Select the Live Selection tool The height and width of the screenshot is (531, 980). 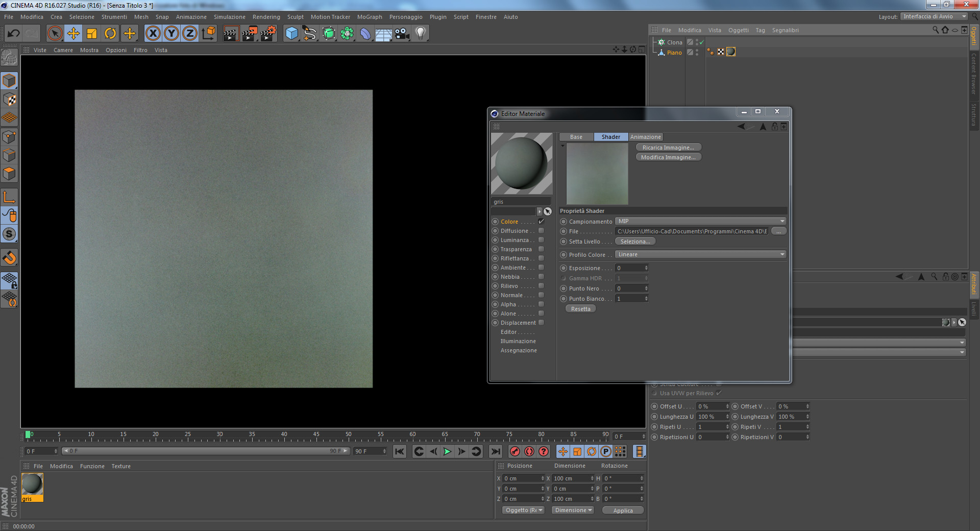55,34
